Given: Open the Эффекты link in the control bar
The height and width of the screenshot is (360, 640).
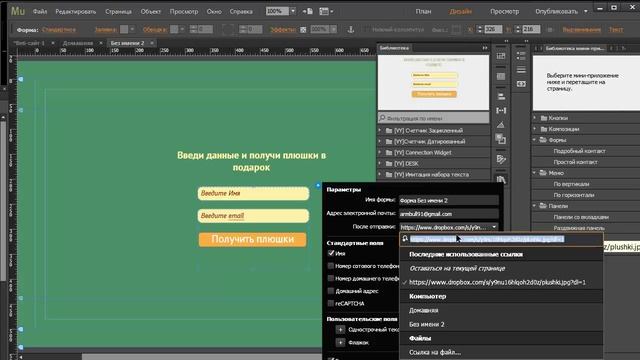Looking at the screenshot, I should tap(282, 29).
